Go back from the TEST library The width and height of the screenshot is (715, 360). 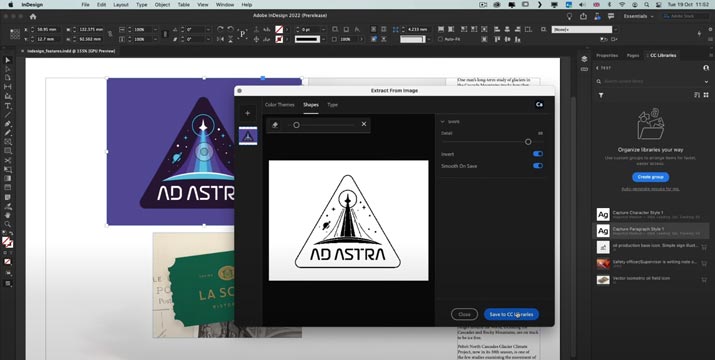click(598, 68)
